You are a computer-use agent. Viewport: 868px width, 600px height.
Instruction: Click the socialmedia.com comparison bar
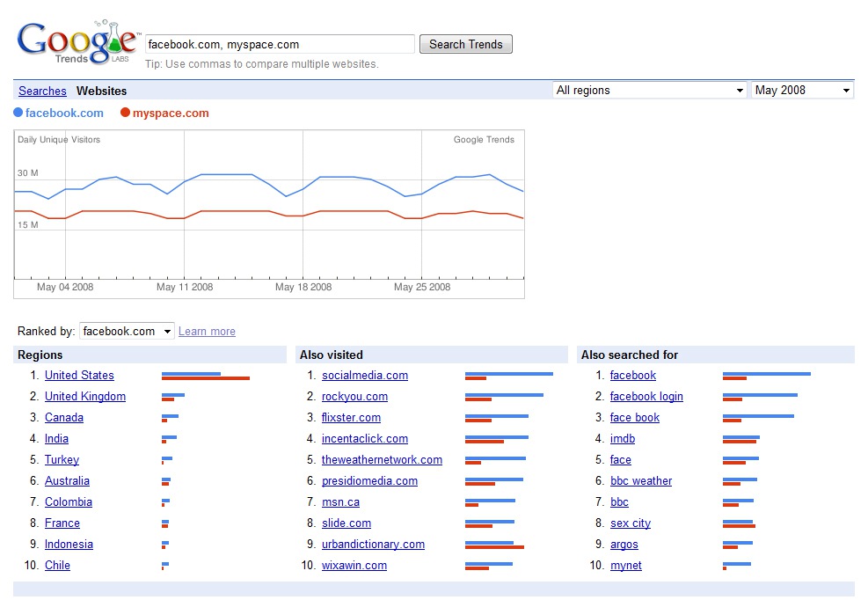(x=508, y=376)
